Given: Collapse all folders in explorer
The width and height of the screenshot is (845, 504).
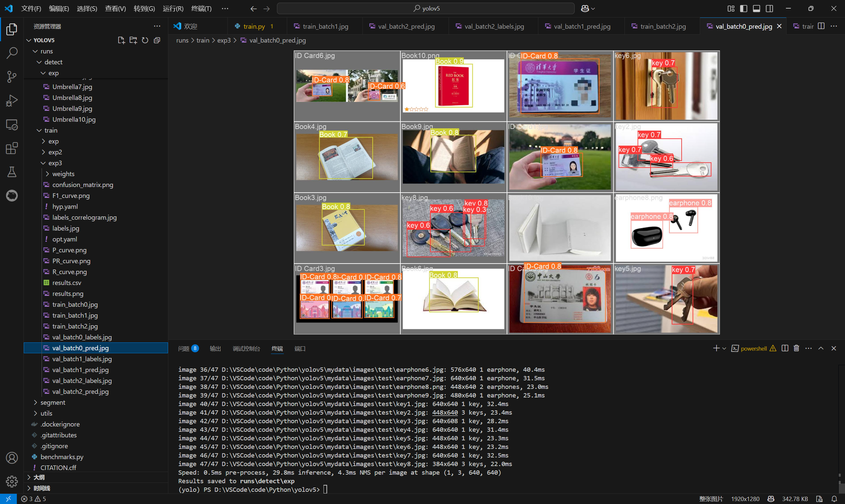Looking at the screenshot, I should [157, 41].
